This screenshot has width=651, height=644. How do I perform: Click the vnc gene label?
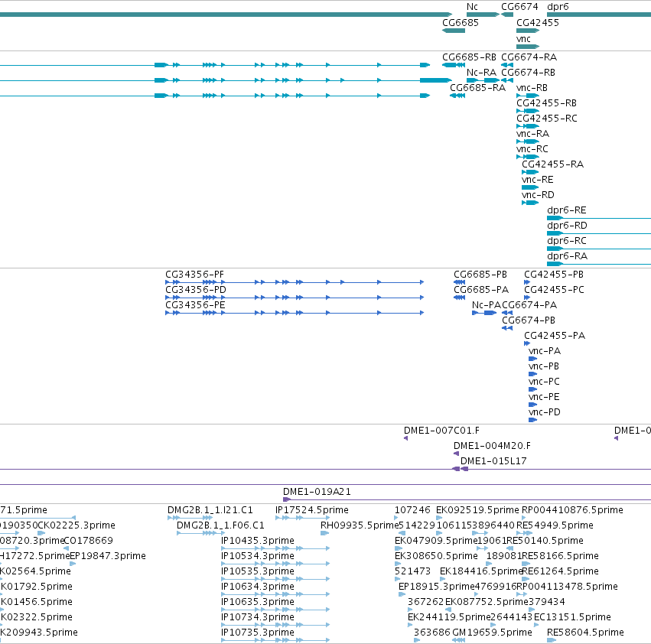(523, 39)
